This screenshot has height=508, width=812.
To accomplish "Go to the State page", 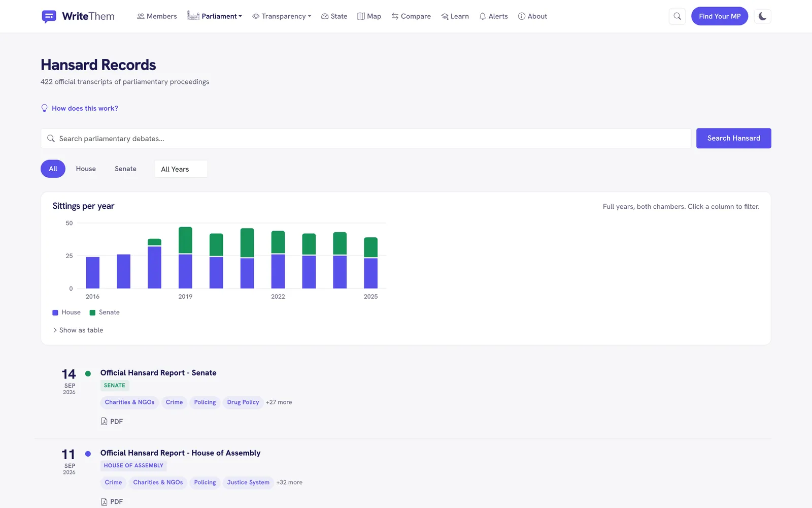I will [x=334, y=16].
